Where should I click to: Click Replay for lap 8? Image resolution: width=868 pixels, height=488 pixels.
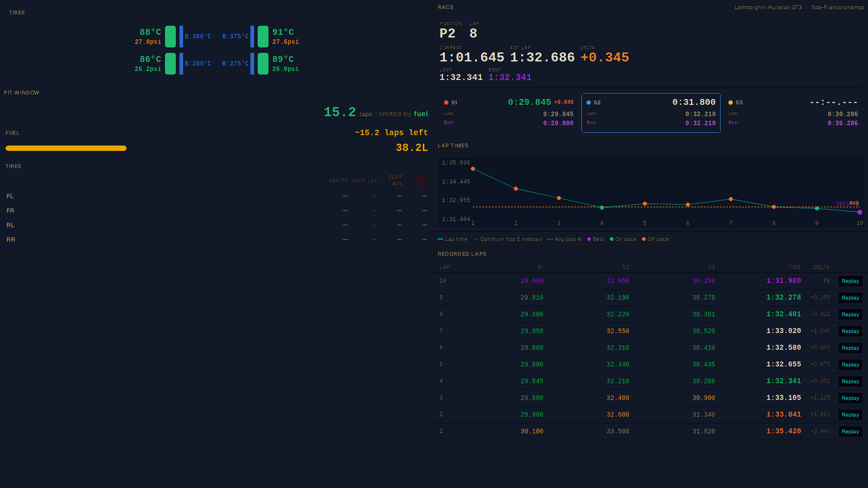850,314
